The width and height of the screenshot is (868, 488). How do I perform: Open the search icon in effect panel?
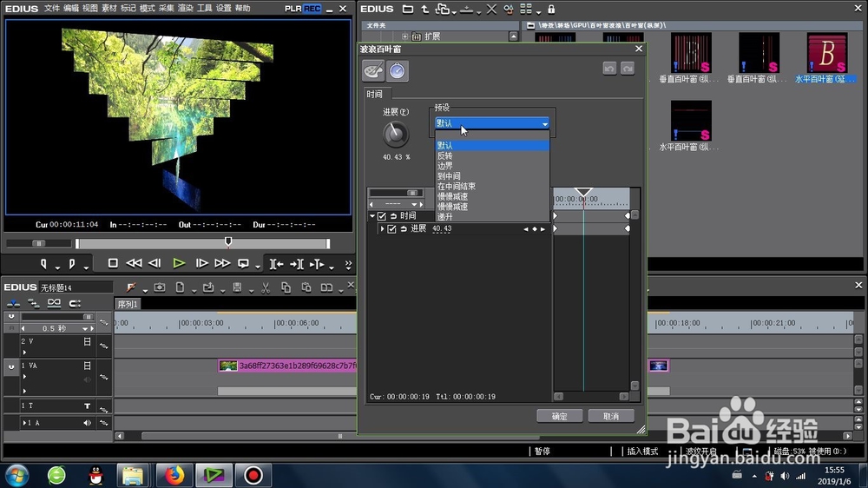click(508, 9)
